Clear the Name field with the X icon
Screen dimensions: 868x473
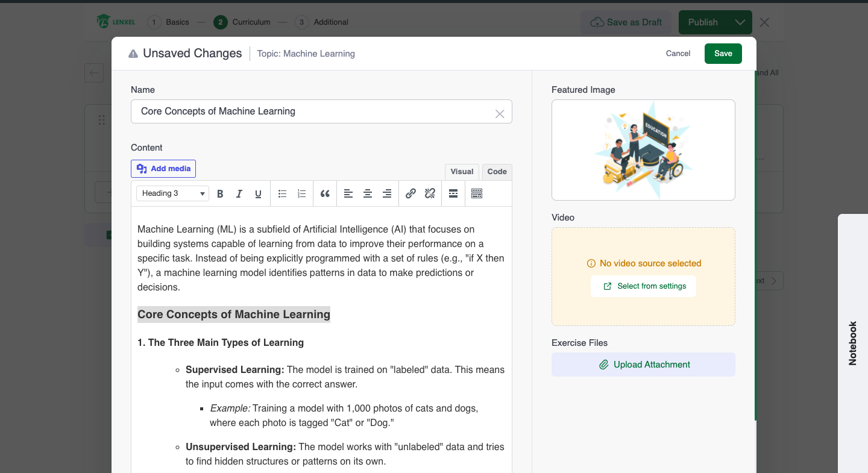[500, 113]
